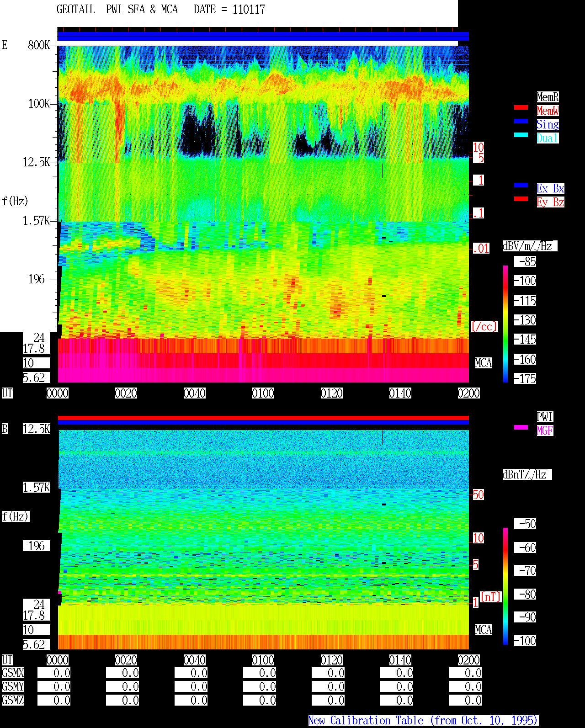Click the f(Hz) label of E panel

15,201
